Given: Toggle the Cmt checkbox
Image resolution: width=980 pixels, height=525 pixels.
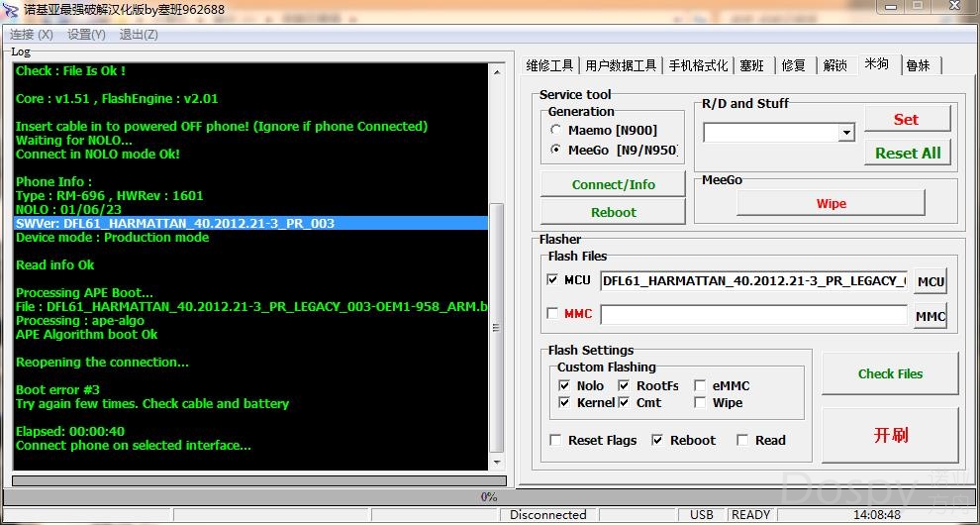Looking at the screenshot, I should 624,402.
